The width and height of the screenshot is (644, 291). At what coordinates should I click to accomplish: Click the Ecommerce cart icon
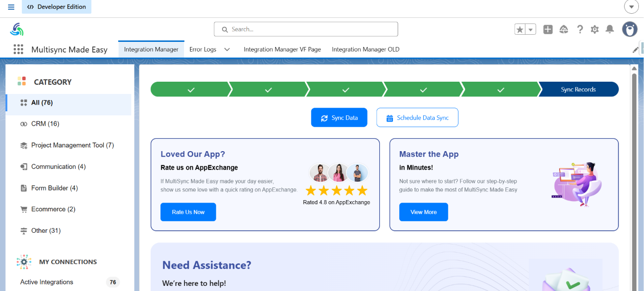point(24,209)
